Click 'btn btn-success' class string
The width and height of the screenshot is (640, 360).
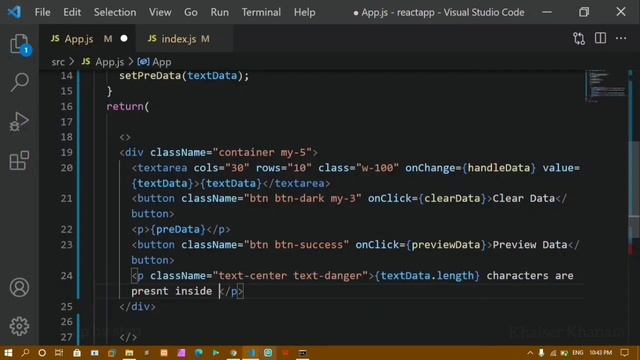click(x=296, y=245)
